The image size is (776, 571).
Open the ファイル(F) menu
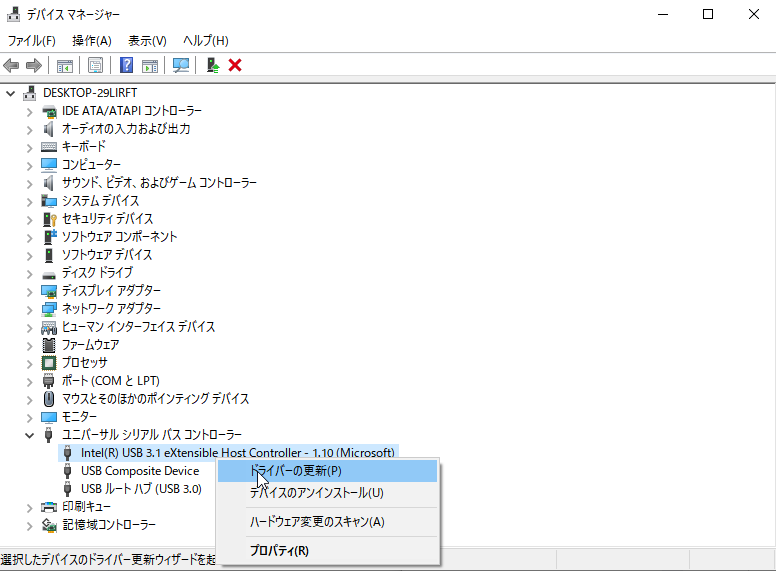[32, 41]
